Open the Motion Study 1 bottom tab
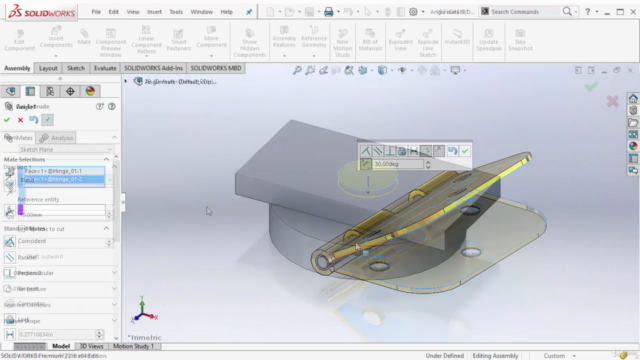This screenshot has width=640, height=360. [x=133, y=346]
